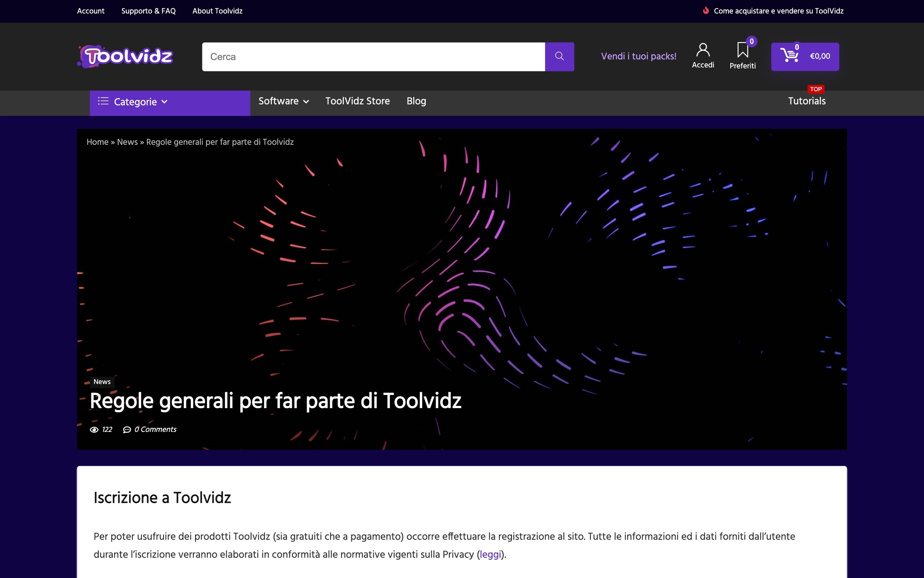Expand the Software menu chevron
This screenshot has height=578, width=924.
[x=306, y=102]
